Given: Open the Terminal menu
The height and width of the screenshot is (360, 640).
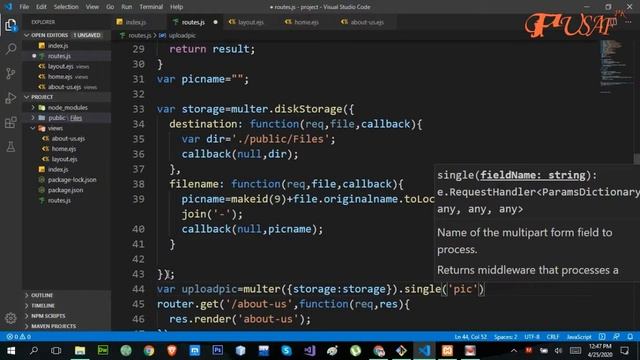Looking at the screenshot, I should click(x=151, y=7).
